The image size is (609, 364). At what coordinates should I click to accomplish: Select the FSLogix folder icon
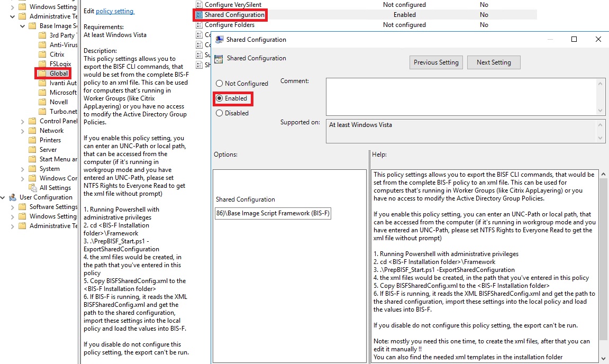pos(43,63)
